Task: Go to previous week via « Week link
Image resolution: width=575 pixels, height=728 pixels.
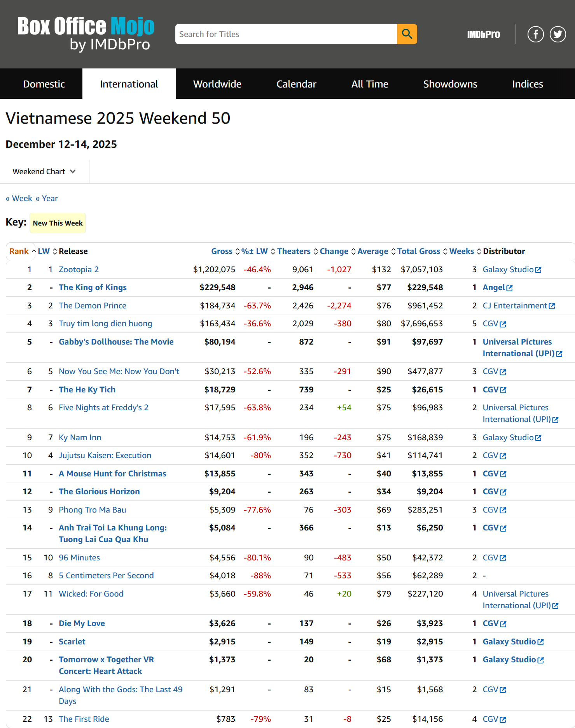Action: (19, 198)
